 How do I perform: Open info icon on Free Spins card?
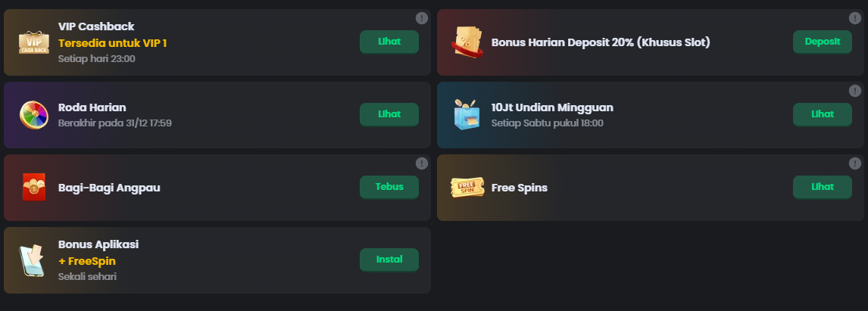coord(855,163)
